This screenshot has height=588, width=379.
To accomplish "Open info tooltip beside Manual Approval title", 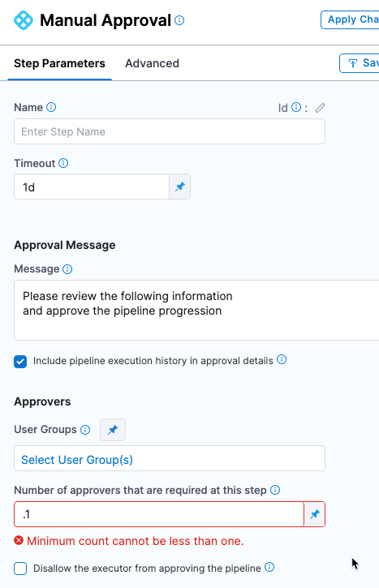I will pos(179,20).
